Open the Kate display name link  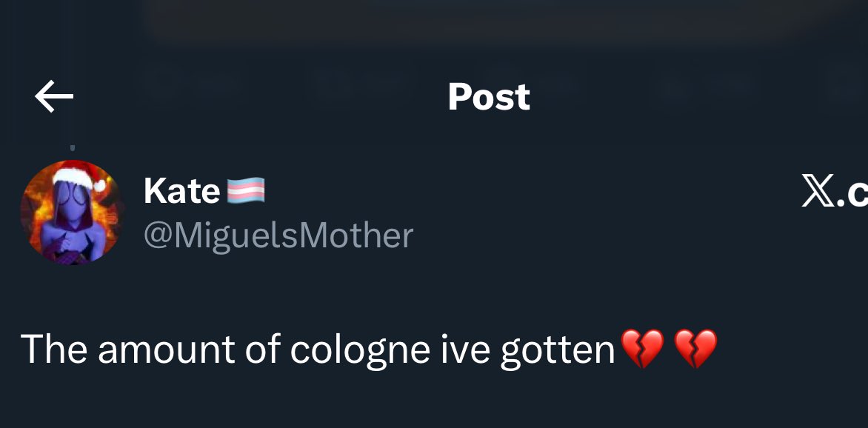coord(182,191)
